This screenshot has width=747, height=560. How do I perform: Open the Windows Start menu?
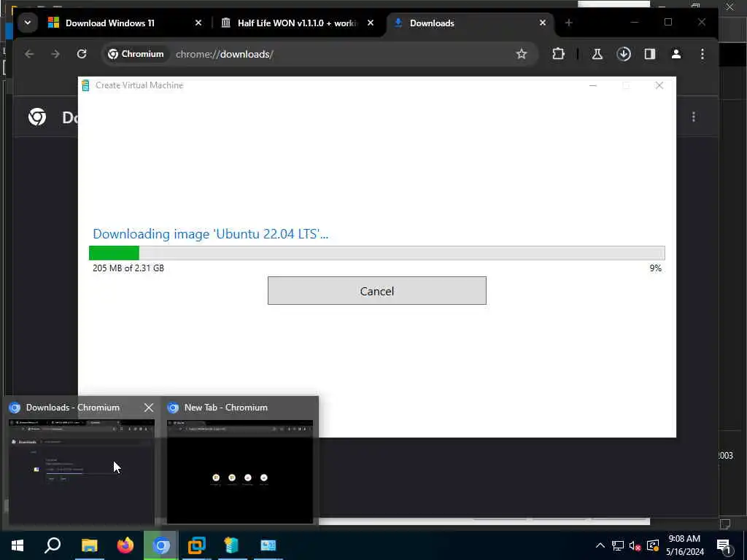tap(18, 545)
